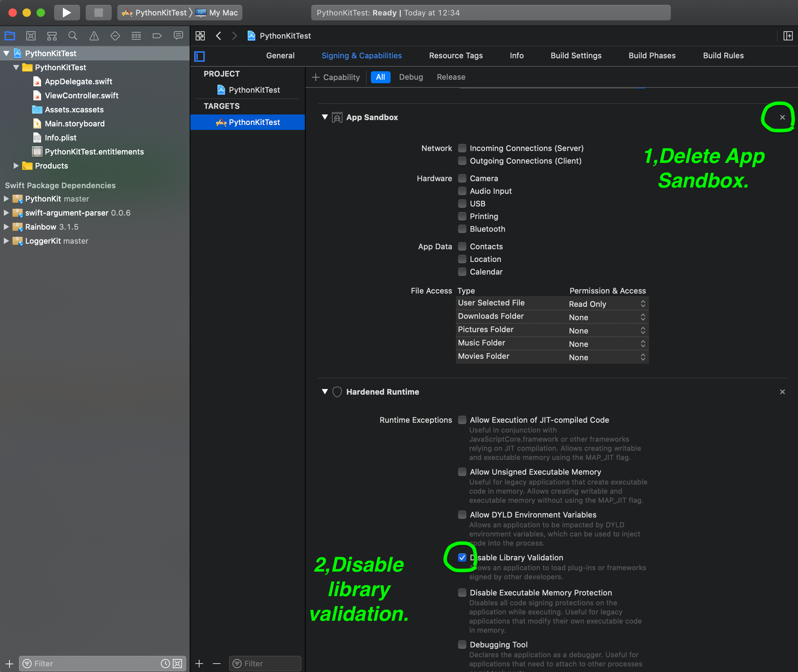This screenshot has width=798, height=672.
Task: Change User Selected File permission
Action: click(607, 304)
